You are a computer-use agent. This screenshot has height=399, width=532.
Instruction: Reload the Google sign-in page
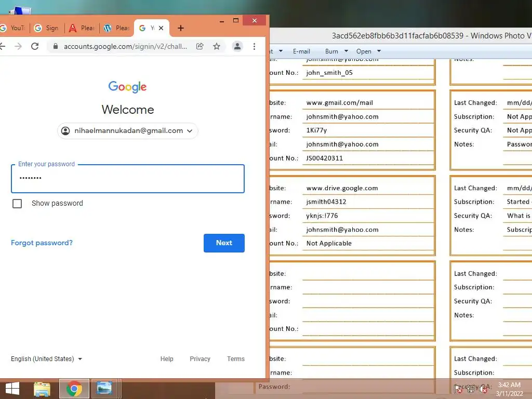click(x=35, y=46)
